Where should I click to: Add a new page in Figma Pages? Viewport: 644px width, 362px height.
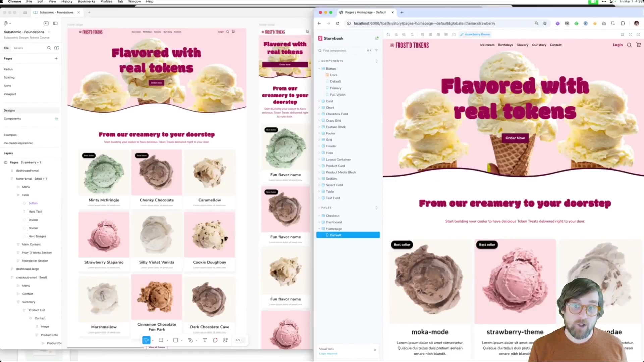[x=56, y=58]
